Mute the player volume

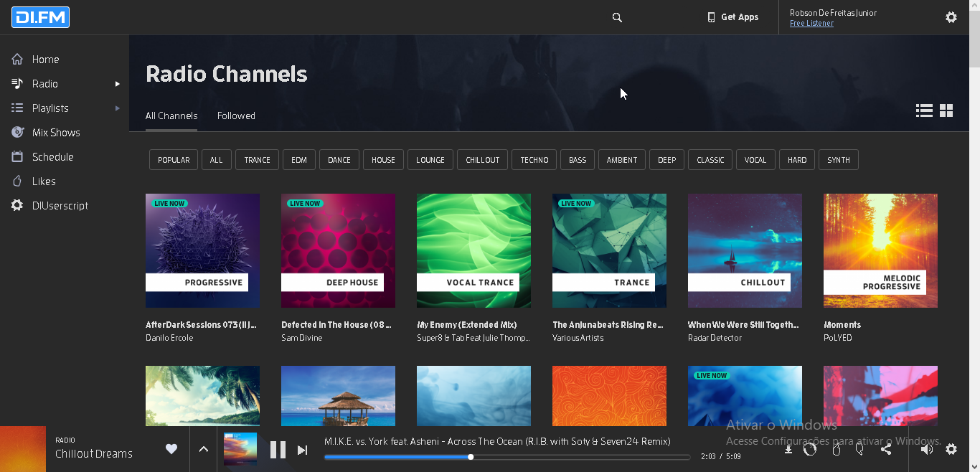(927, 449)
